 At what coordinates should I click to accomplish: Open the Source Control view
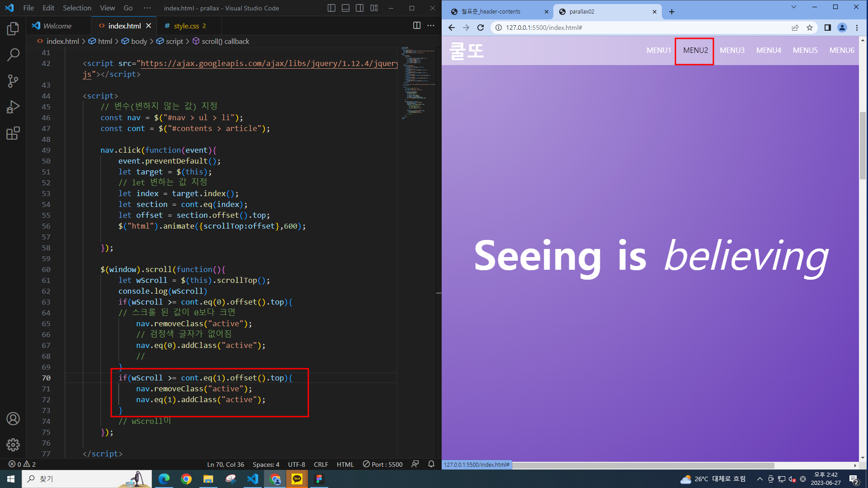[x=13, y=81]
